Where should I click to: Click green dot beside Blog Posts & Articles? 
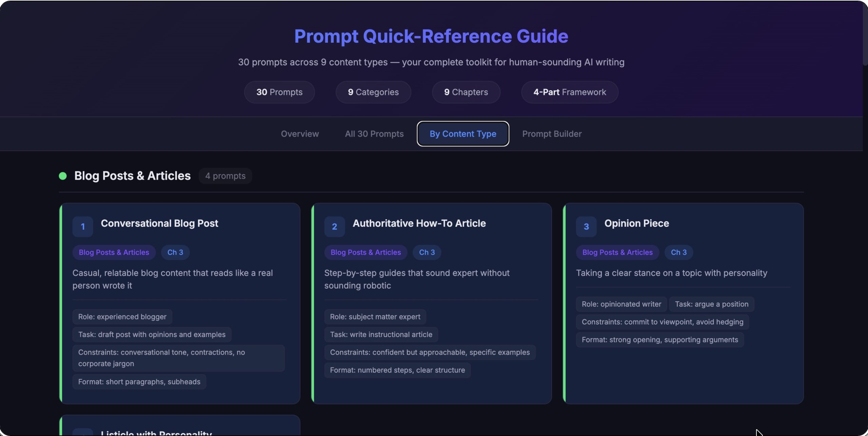click(63, 176)
